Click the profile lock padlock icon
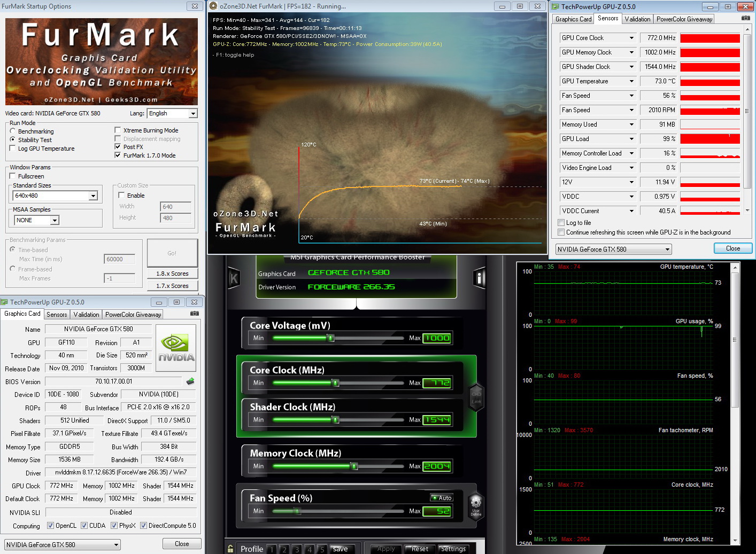The width and height of the screenshot is (756, 554). tap(230, 549)
